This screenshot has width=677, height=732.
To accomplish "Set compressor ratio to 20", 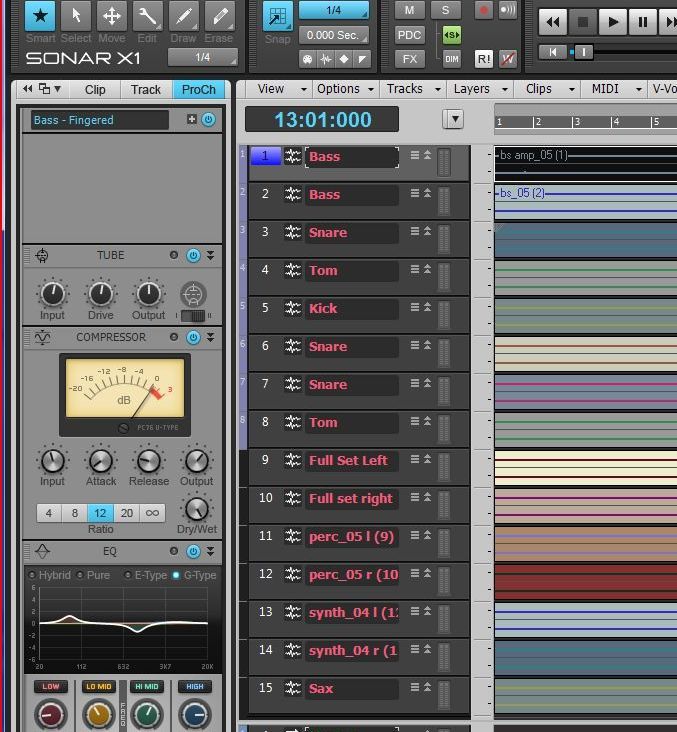I will [x=126, y=513].
